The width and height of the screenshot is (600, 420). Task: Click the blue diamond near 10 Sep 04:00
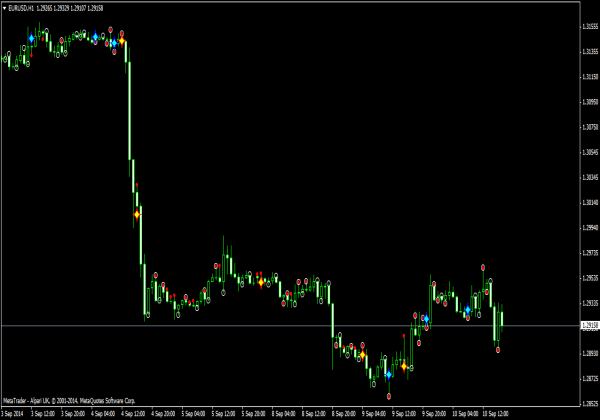[x=467, y=311]
